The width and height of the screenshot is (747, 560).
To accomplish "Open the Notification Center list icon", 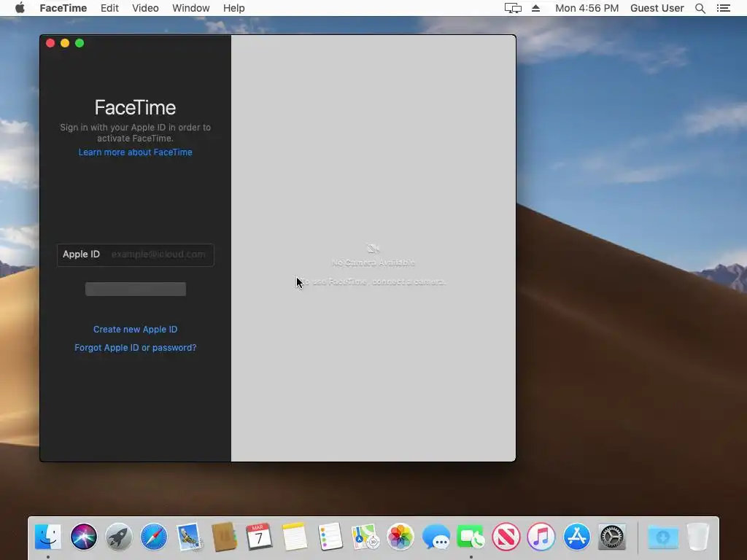I will point(723,8).
